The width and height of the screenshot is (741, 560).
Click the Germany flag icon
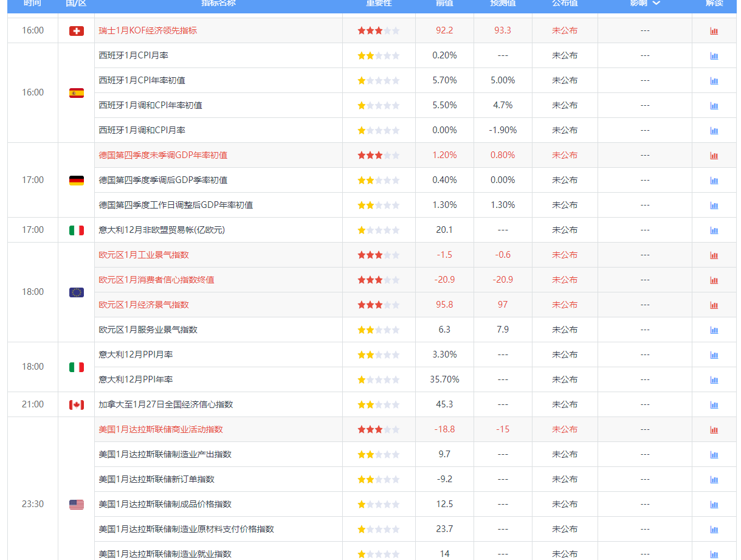pos(77,181)
